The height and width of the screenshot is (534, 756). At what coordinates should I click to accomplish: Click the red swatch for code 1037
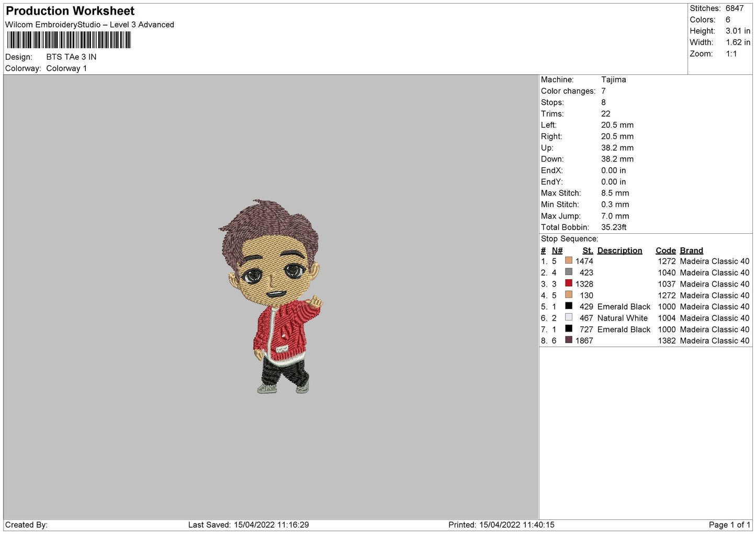pyautogui.click(x=569, y=283)
